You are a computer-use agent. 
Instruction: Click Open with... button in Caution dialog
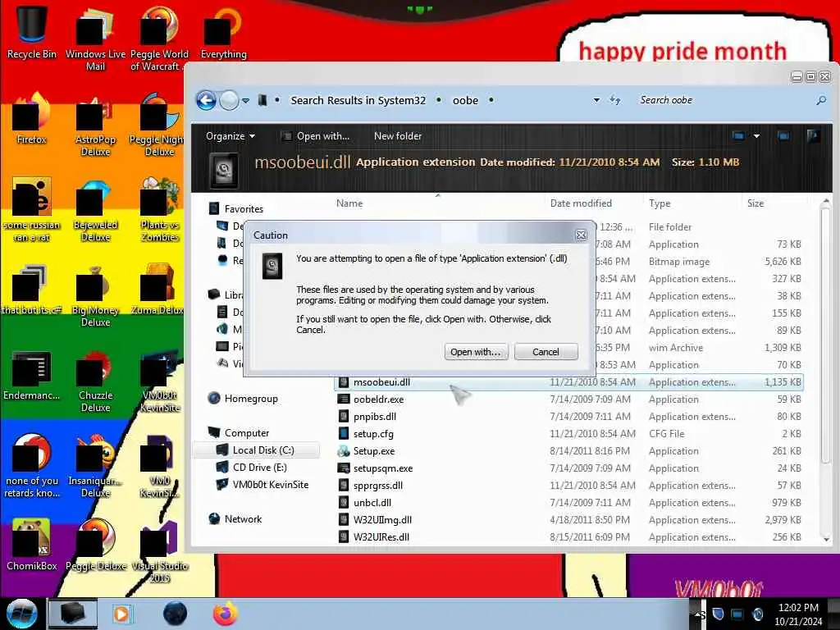tap(476, 352)
